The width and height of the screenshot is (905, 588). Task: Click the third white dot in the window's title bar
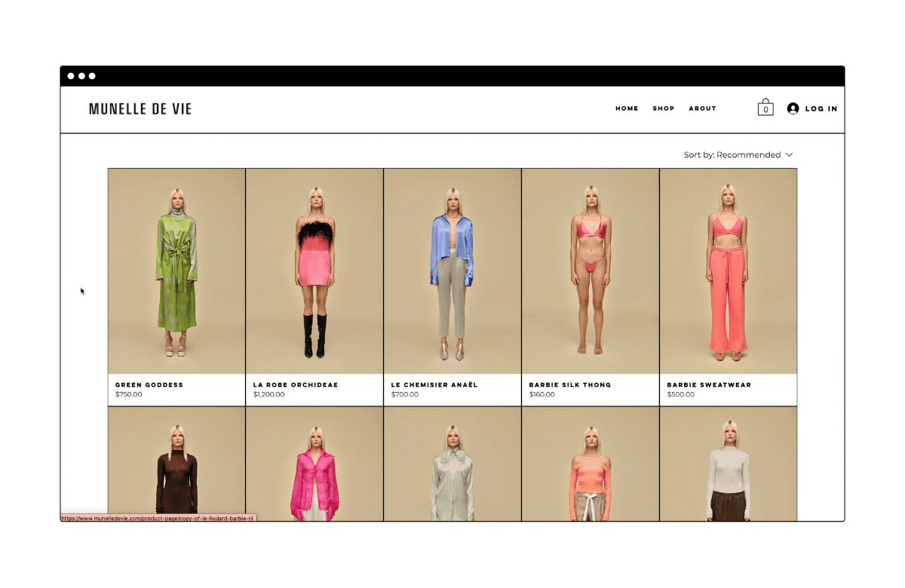point(92,76)
